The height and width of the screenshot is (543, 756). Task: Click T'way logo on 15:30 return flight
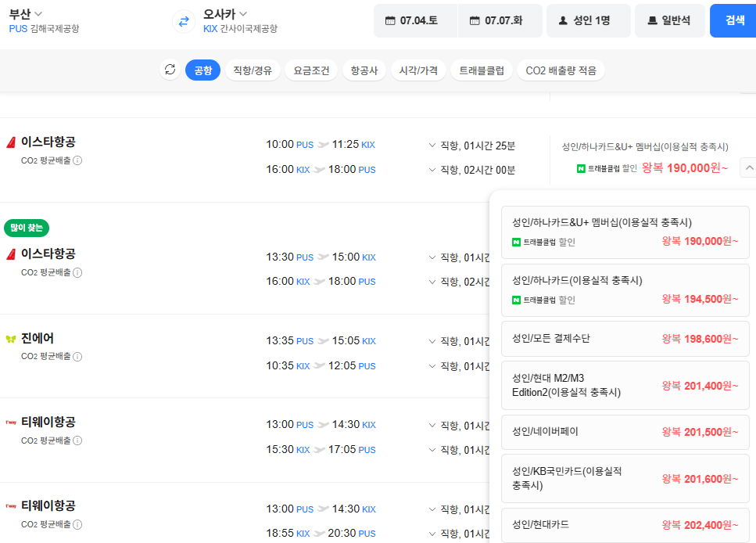pos(11,423)
